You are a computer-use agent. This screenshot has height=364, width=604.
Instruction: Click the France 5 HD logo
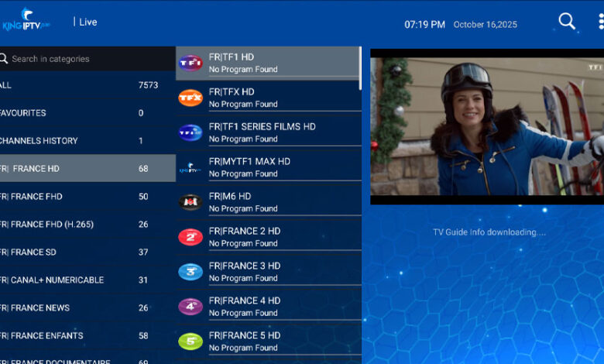[190, 341]
